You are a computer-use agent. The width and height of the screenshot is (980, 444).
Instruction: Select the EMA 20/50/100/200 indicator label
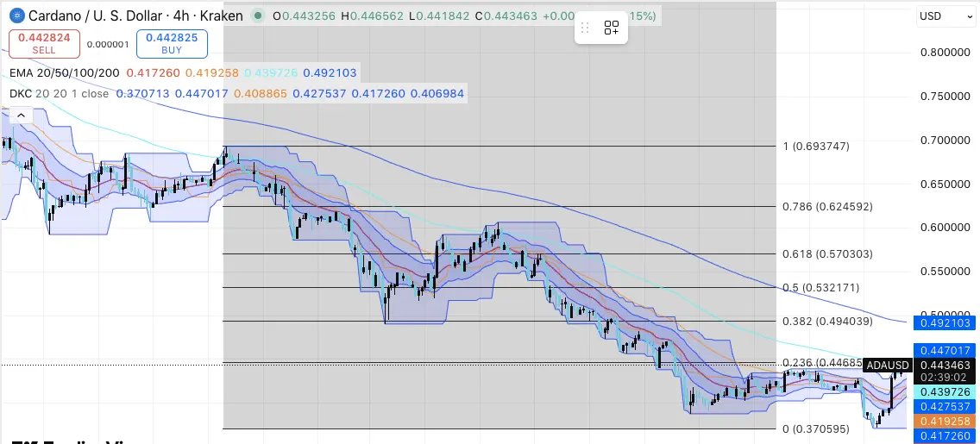click(65, 73)
